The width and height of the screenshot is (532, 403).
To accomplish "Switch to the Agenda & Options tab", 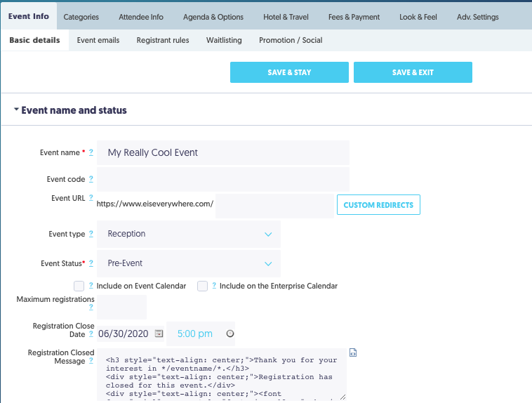I will (x=213, y=17).
